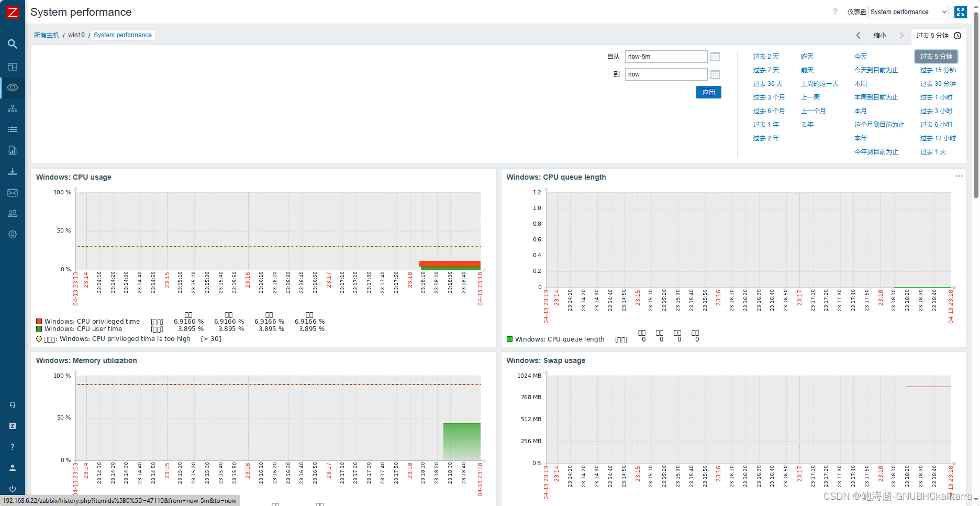Click the 应用 apply button
This screenshot has height=506, width=980.
pyautogui.click(x=709, y=92)
